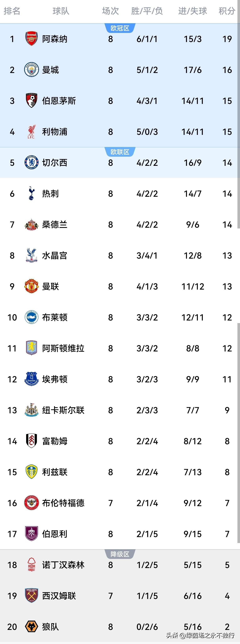Tap the 降级区 zone label

[120, 554]
